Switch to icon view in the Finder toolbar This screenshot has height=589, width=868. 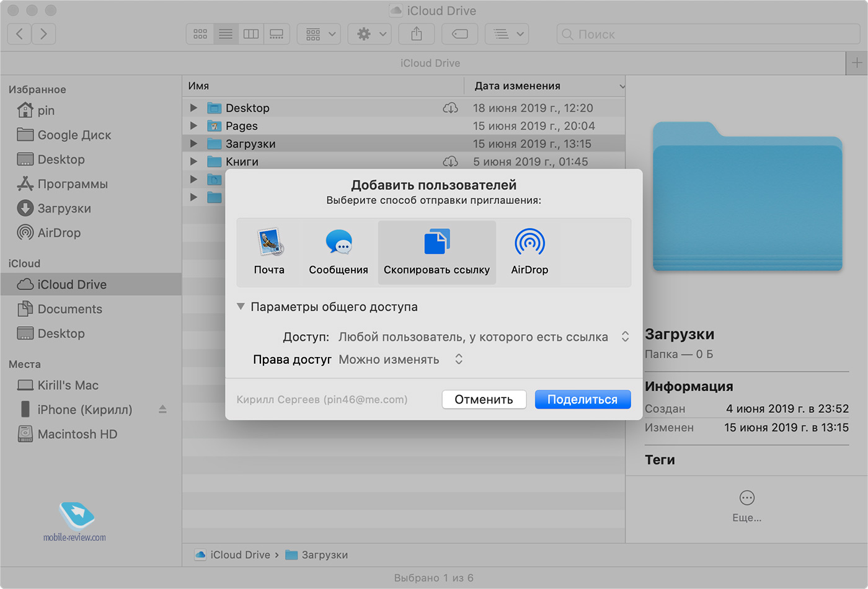(x=200, y=34)
